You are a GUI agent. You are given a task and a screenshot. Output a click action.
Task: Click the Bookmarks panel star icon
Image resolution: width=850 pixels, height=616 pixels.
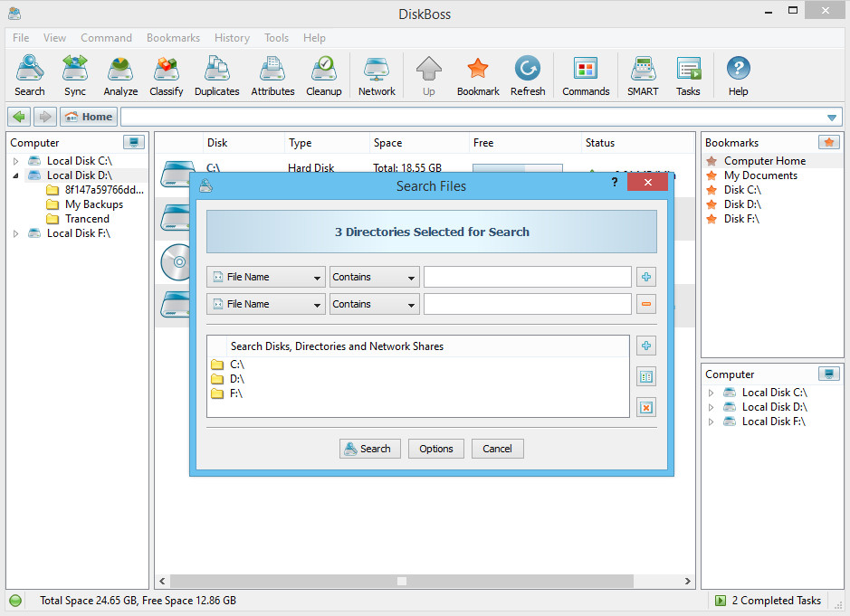coord(829,143)
